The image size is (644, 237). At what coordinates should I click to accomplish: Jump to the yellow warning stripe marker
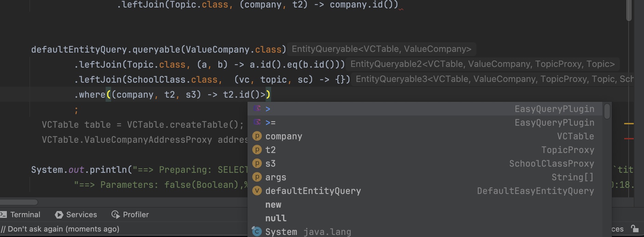[x=629, y=123]
